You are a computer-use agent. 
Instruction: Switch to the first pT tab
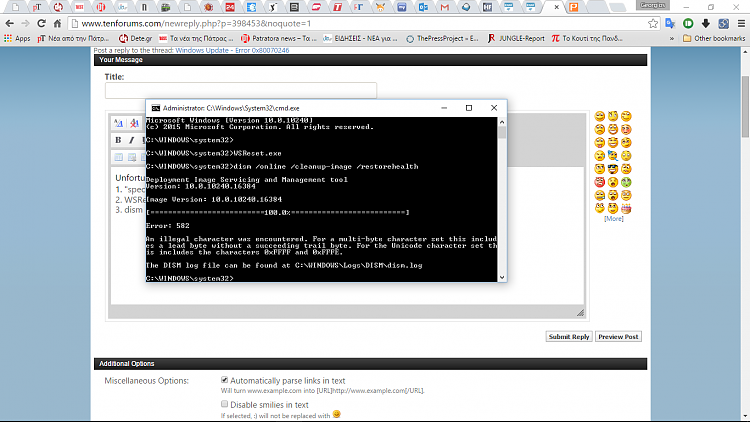click(x=37, y=7)
